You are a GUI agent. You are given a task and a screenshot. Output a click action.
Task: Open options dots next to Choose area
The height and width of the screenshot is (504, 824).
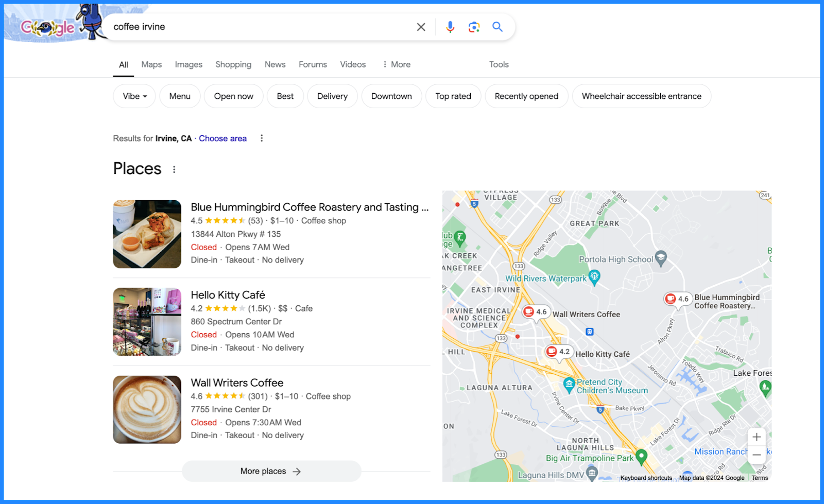[262, 138]
